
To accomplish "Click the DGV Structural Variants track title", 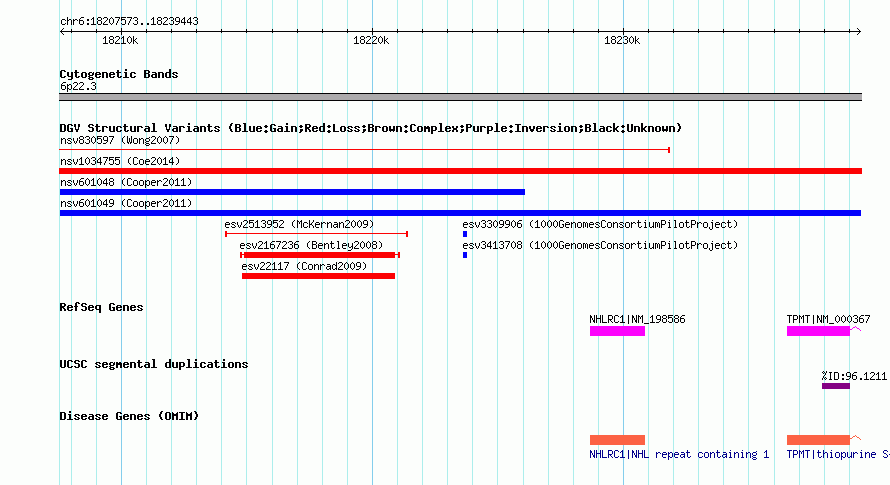I will tap(371, 128).
